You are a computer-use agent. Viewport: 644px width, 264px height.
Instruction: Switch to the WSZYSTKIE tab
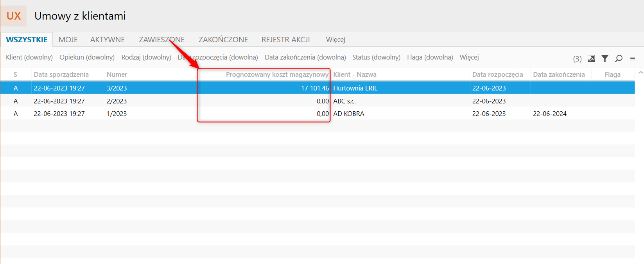pos(27,40)
